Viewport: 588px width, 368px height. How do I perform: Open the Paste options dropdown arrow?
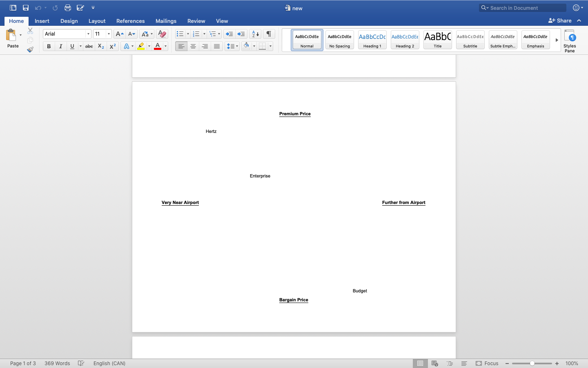point(20,35)
